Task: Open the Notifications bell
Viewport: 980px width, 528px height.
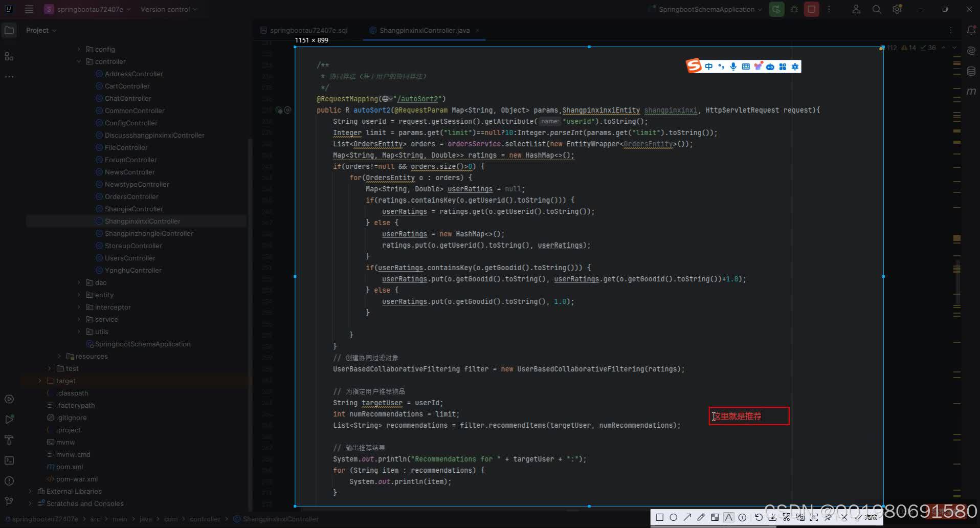Action: (x=971, y=30)
